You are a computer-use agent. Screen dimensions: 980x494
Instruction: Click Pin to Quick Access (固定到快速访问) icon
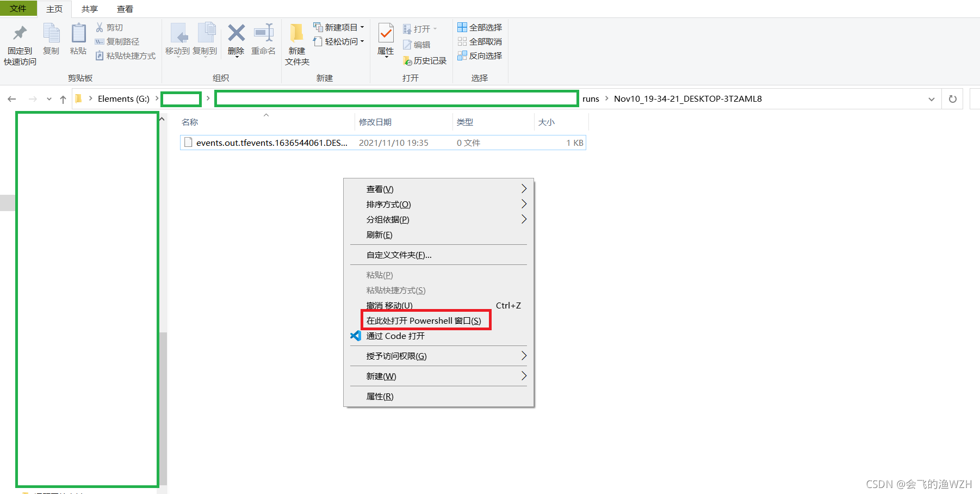pos(20,34)
